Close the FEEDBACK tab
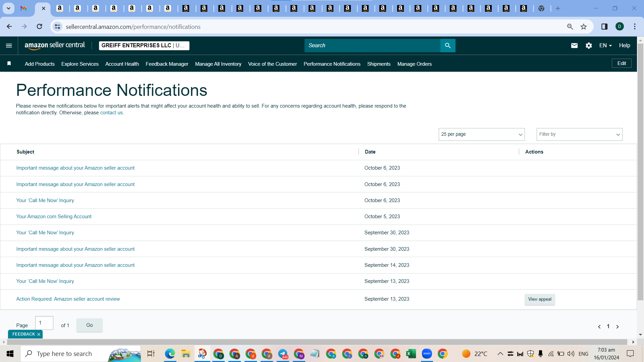This screenshot has width=644, height=362. coord(39,334)
